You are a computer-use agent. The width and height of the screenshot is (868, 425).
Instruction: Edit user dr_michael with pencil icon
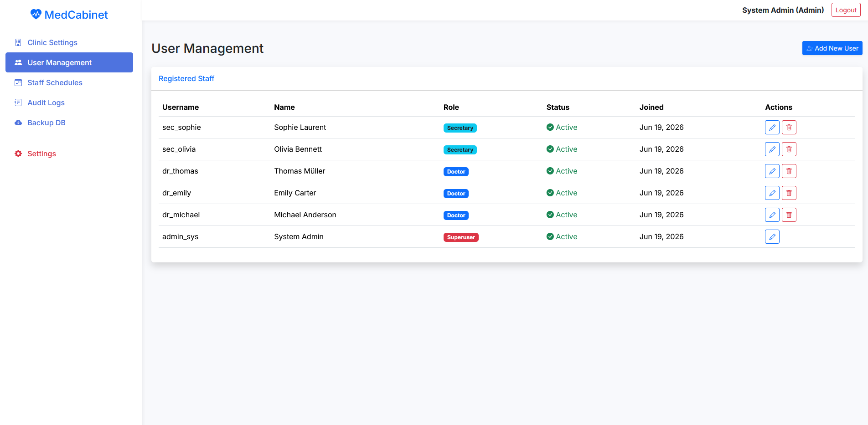click(772, 215)
